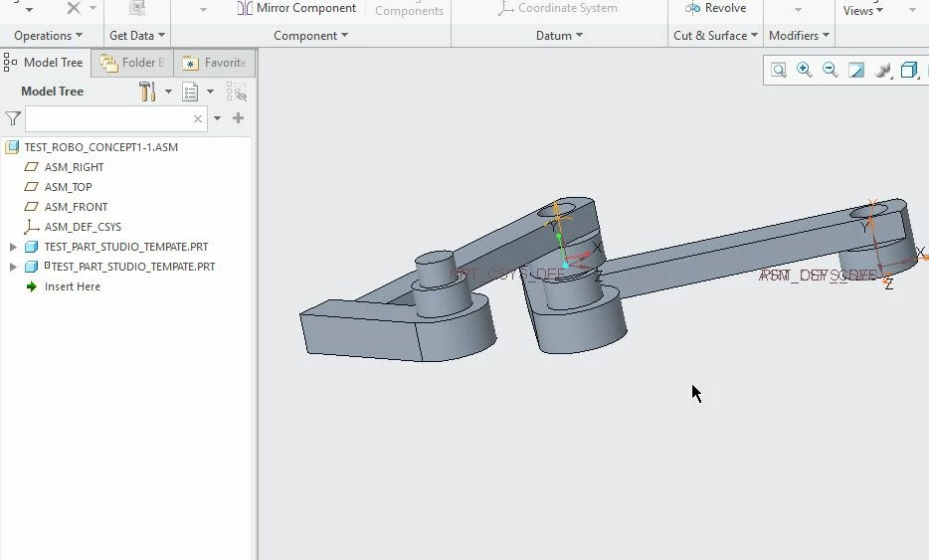929x560 pixels.
Task: Open the display style cube icon
Action: pos(908,70)
